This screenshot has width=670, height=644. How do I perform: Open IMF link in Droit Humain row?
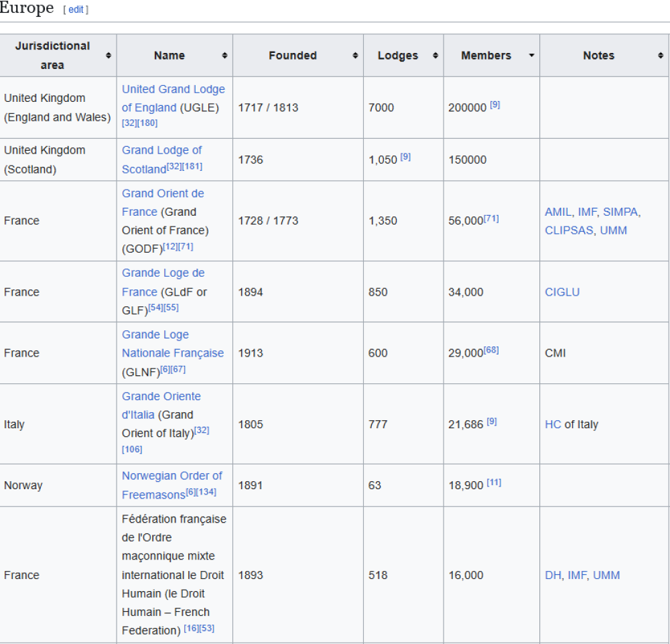pyautogui.click(x=577, y=575)
